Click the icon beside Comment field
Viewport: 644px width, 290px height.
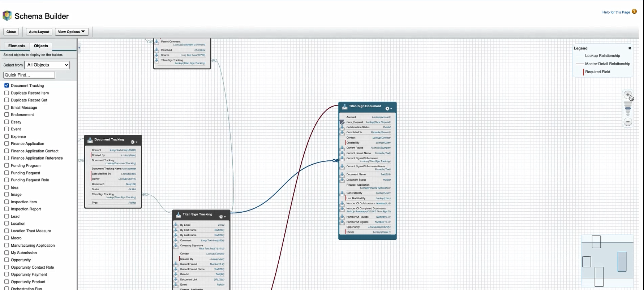click(x=176, y=240)
